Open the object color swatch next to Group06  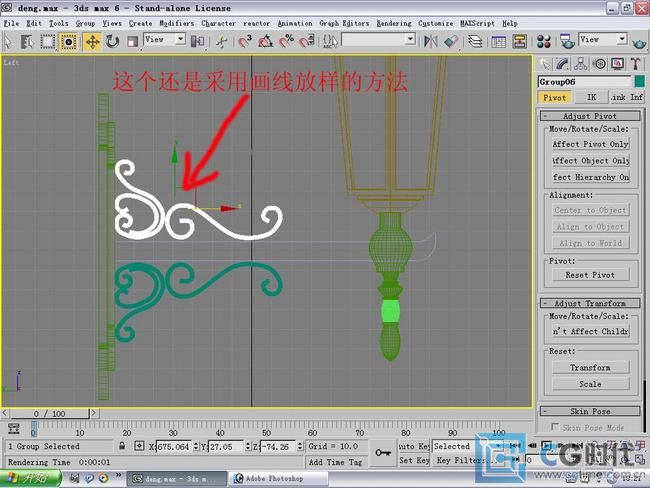pyautogui.click(x=640, y=82)
